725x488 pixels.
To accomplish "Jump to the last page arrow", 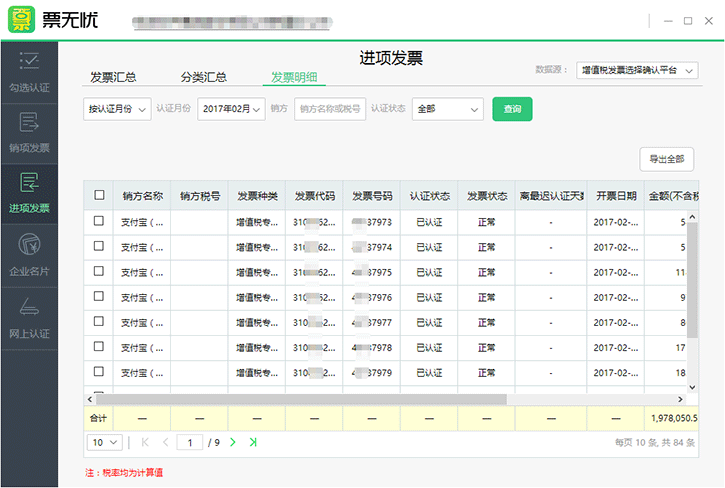I will point(253,443).
